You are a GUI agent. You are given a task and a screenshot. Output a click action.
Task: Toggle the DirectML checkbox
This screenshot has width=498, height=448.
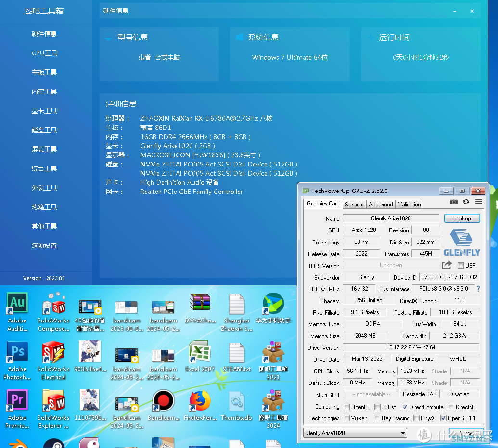tap(451, 407)
